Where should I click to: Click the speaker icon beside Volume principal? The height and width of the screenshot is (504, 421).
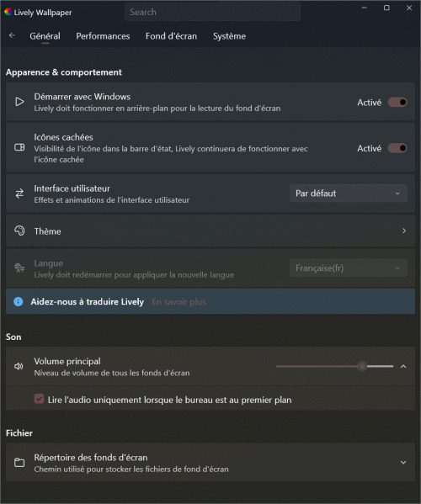point(19,366)
